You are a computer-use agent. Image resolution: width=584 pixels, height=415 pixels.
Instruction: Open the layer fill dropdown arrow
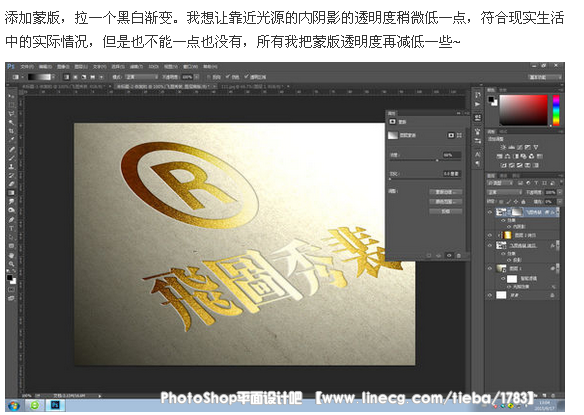click(559, 202)
